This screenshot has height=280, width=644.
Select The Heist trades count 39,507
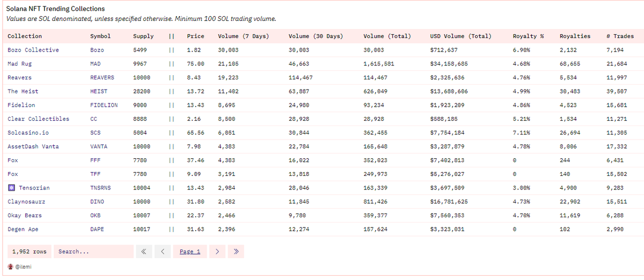point(617,91)
